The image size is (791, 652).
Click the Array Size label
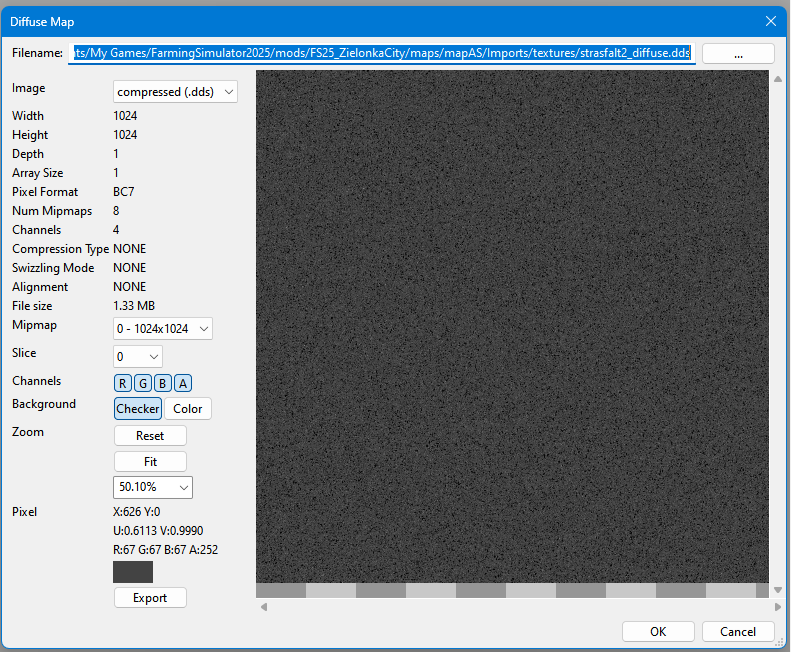point(38,173)
